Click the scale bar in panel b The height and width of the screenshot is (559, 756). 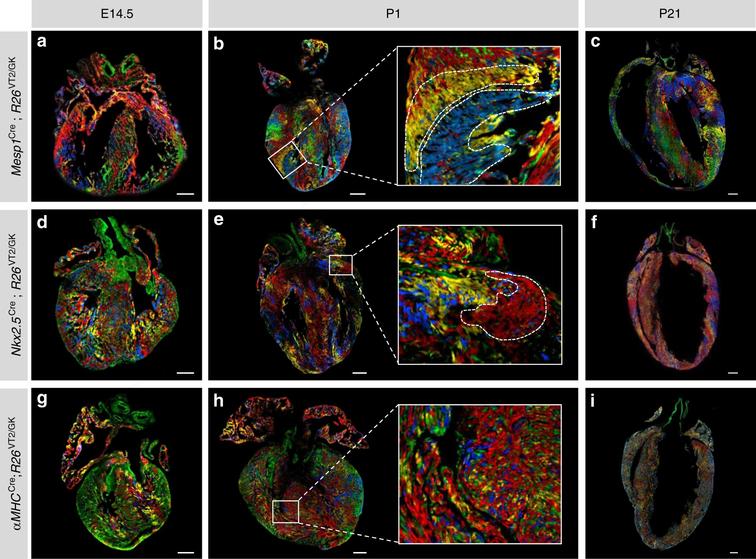click(x=357, y=194)
